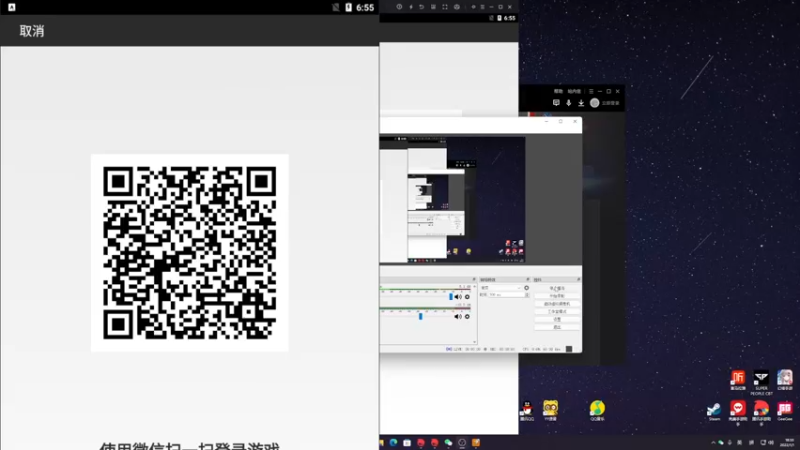The width and height of the screenshot is (800, 450).
Task: Open the hamburger menu of the black window
Action: click(x=591, y=91)
